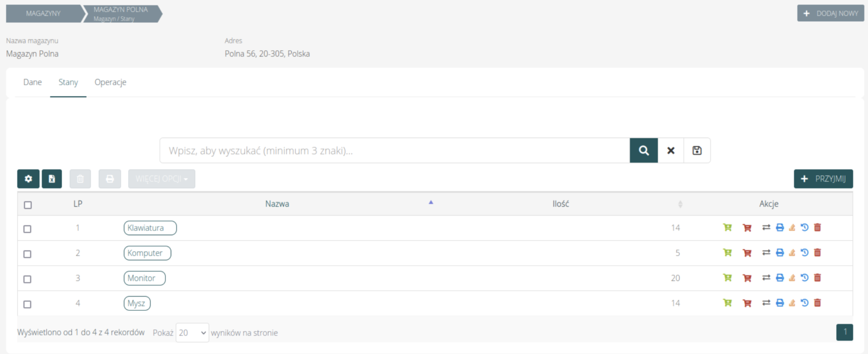Switch to the Operacje tab
The width and height of the screenshot is (868, 354).
(110, 82)
